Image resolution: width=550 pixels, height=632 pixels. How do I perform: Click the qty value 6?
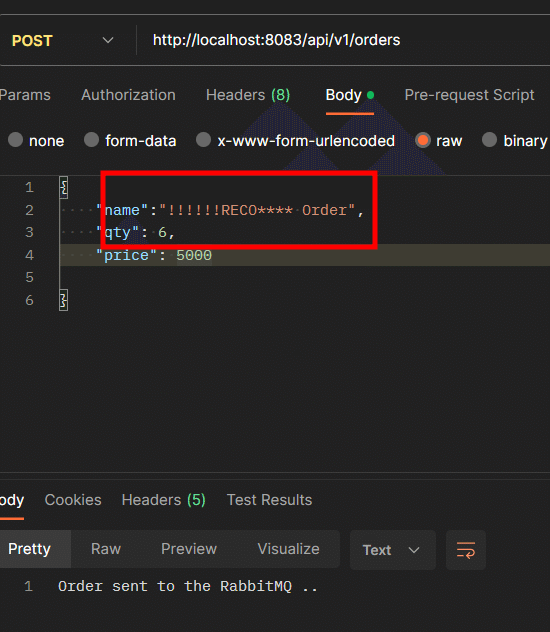coord(162,233)
